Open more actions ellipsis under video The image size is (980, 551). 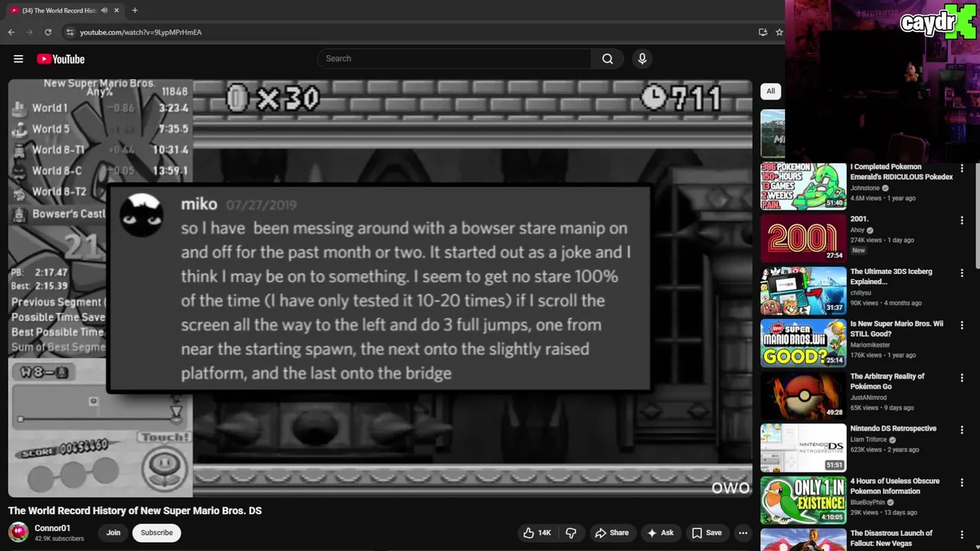pyautogui.click(x=743, y=533)
